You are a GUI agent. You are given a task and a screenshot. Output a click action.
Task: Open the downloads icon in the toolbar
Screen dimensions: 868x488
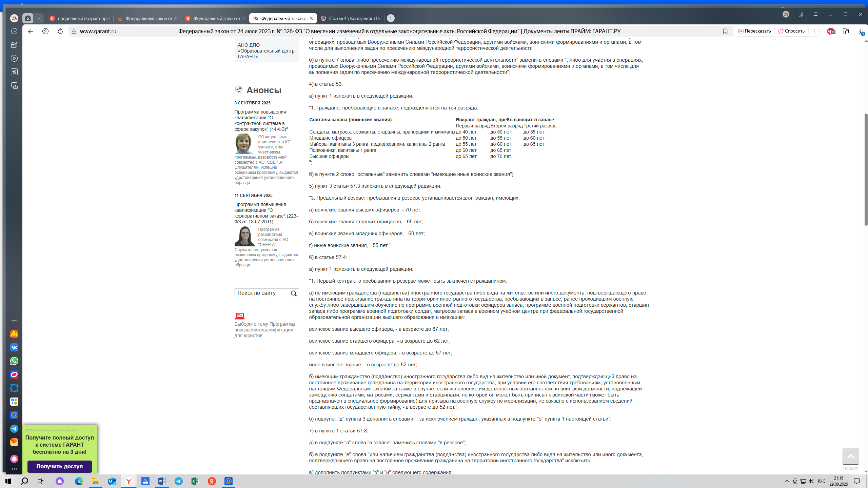861,31
